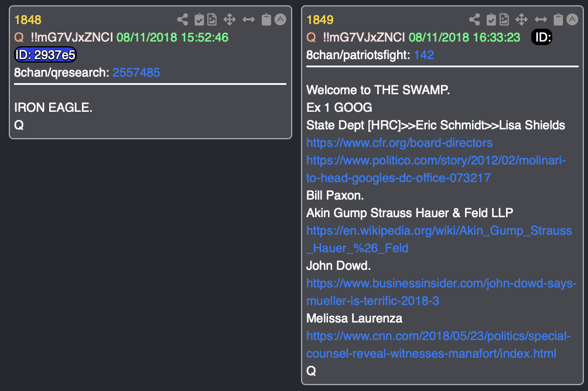The height and width of the screenshot is (391, 588).
Task: Click the text 'Melissa Laurenza'
Action: (x=354, y=318)
